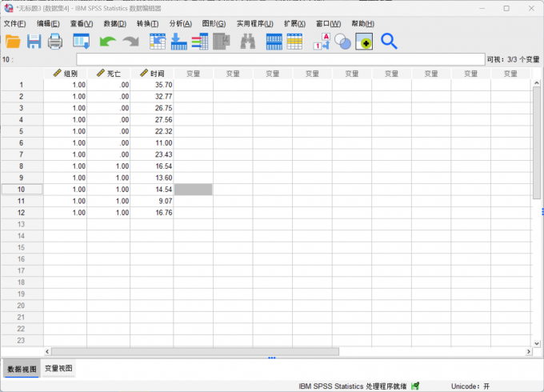Viewport: 544px width, 392px height.
Task: Open the Variables info icon
Action: (x=200, y=42)
